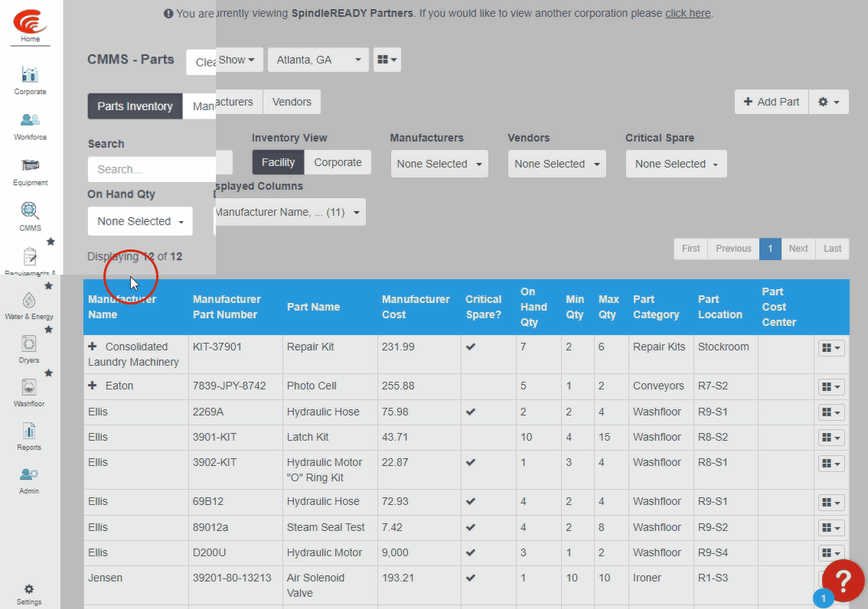868x609 pixels.
Task: Open row actions for part 69B12
Action: coord(831,503)
